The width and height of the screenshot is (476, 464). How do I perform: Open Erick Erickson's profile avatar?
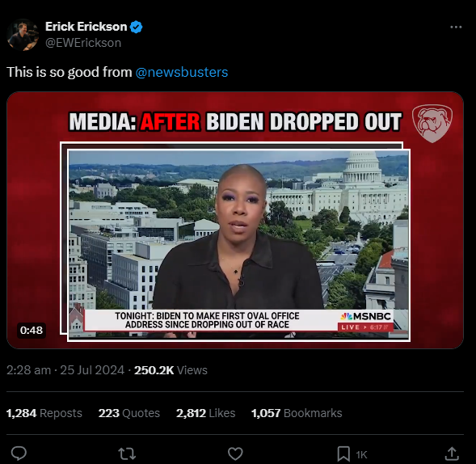coord(23,35)
